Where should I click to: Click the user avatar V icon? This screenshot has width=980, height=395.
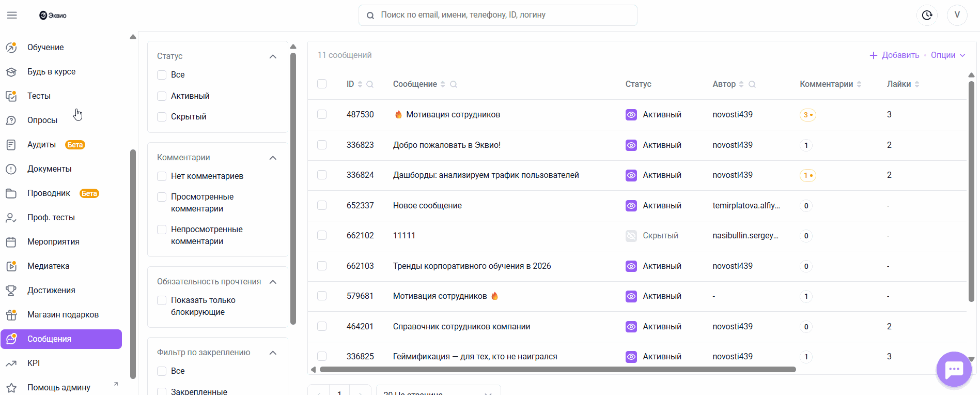tap(957, 16)
